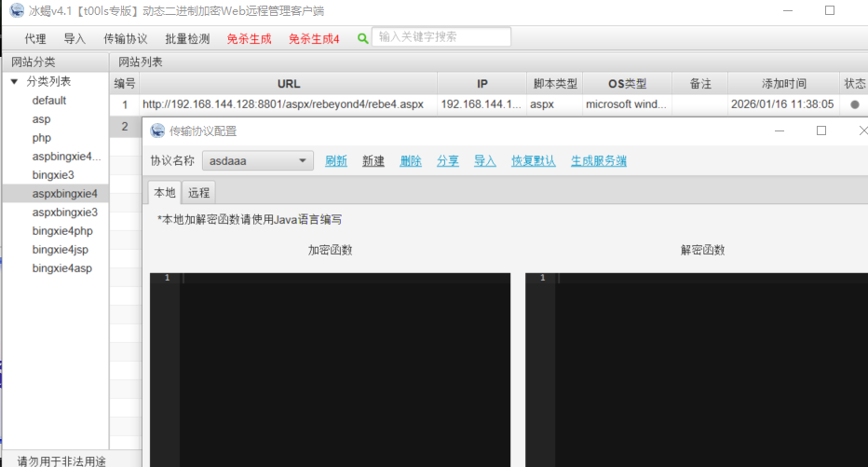Collapse the 分类列表 tree node
The image size is (868, 467).
coord(14,82)
